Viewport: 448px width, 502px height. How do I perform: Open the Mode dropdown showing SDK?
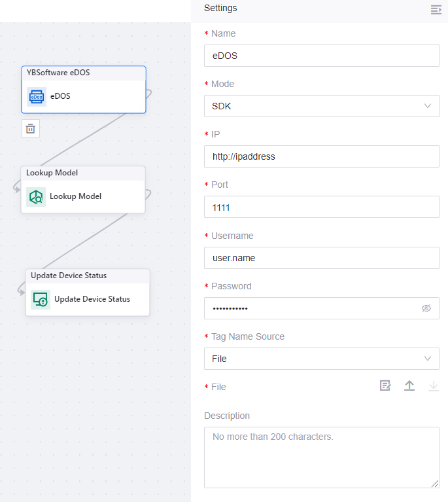point(321,106)
